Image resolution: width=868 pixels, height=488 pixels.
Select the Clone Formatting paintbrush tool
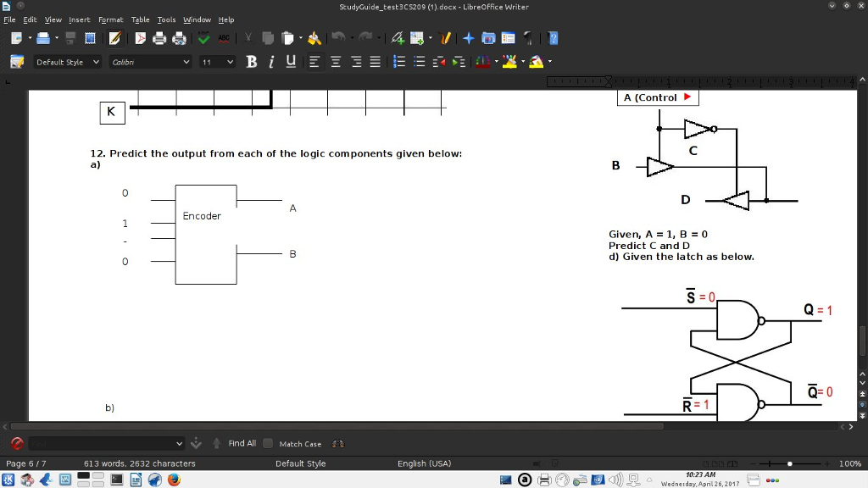(314, 37)
